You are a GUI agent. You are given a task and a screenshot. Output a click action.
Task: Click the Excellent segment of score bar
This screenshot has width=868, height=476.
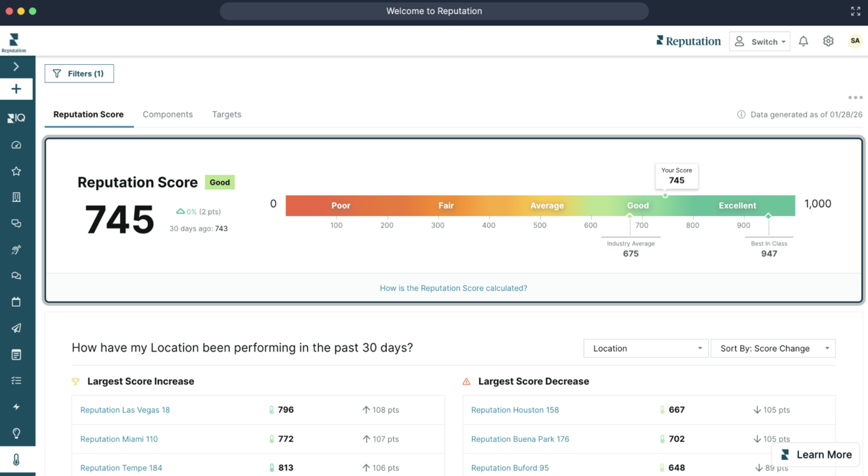[737, 205]
